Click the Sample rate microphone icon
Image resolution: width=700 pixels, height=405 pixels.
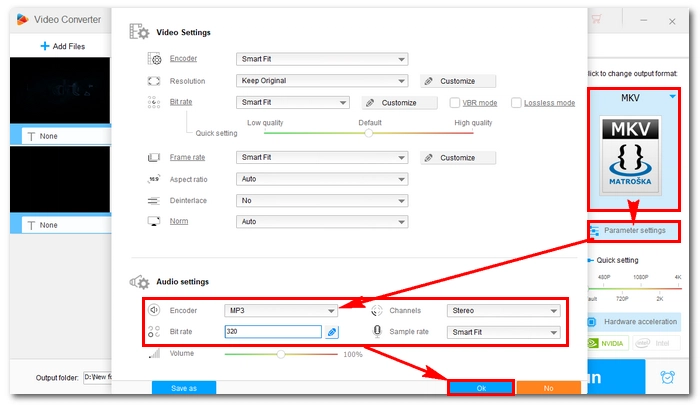click(x=377, y=331)
